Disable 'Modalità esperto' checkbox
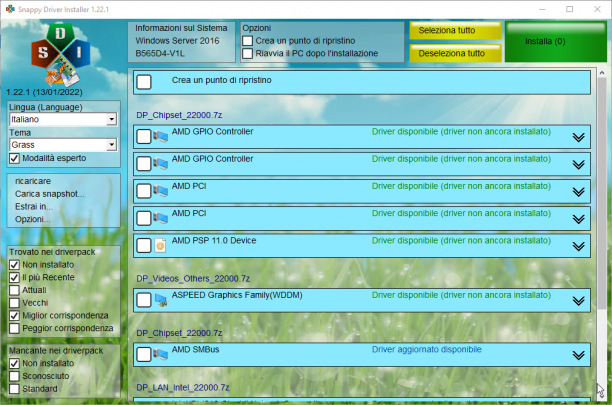The width and height of the screenshot is (612, 405). (14, 158)
